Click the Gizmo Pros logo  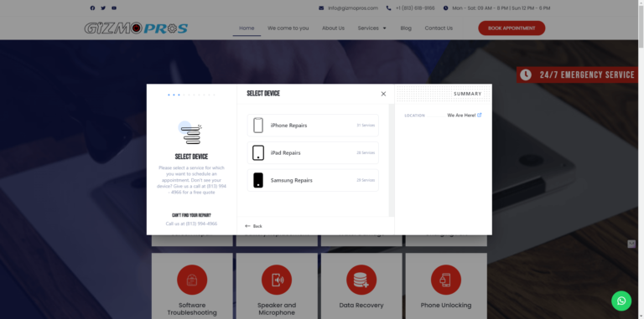(136, 28)
